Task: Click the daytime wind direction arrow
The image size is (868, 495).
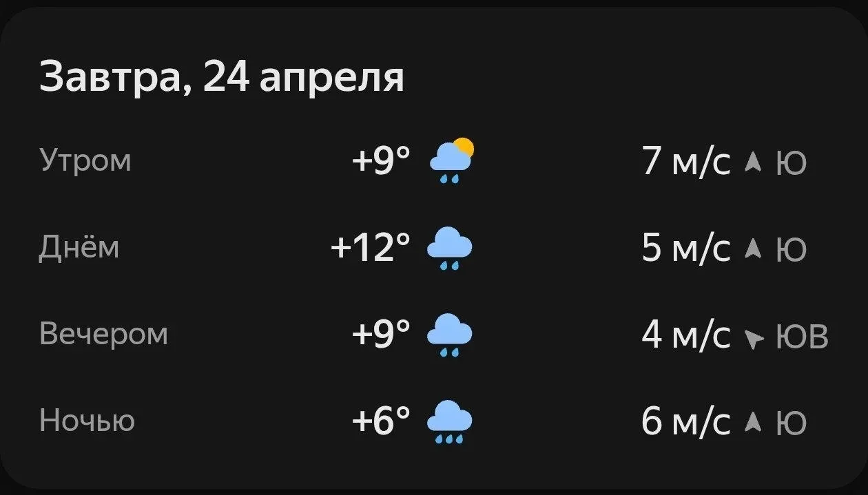Action: tap(753, 249)
